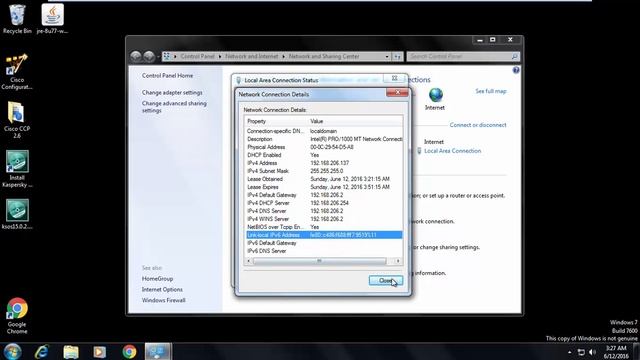Open the Windows Firewall link

click(164, 300)
